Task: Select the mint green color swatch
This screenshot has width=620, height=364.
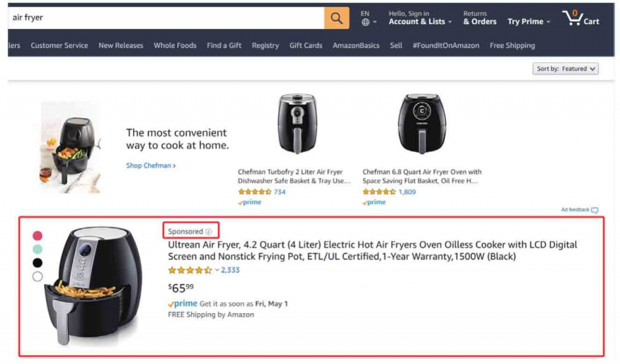Action: tap(38, 249)
